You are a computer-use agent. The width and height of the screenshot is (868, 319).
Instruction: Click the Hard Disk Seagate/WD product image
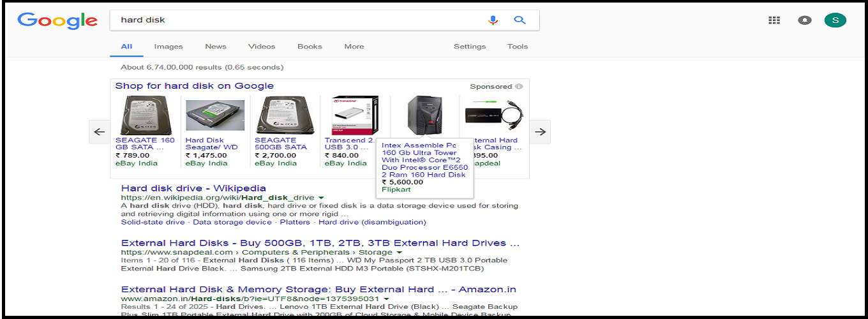click(x=215, y=115)
